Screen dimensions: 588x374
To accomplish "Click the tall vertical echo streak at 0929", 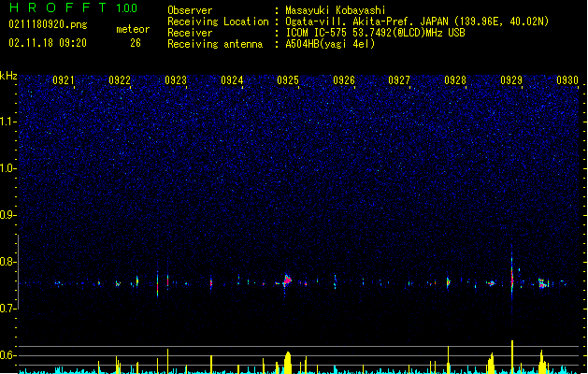I will pos(512,276).
